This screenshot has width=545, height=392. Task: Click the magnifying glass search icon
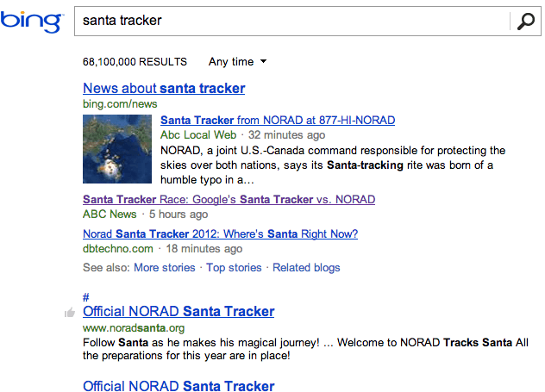point(525,22)
